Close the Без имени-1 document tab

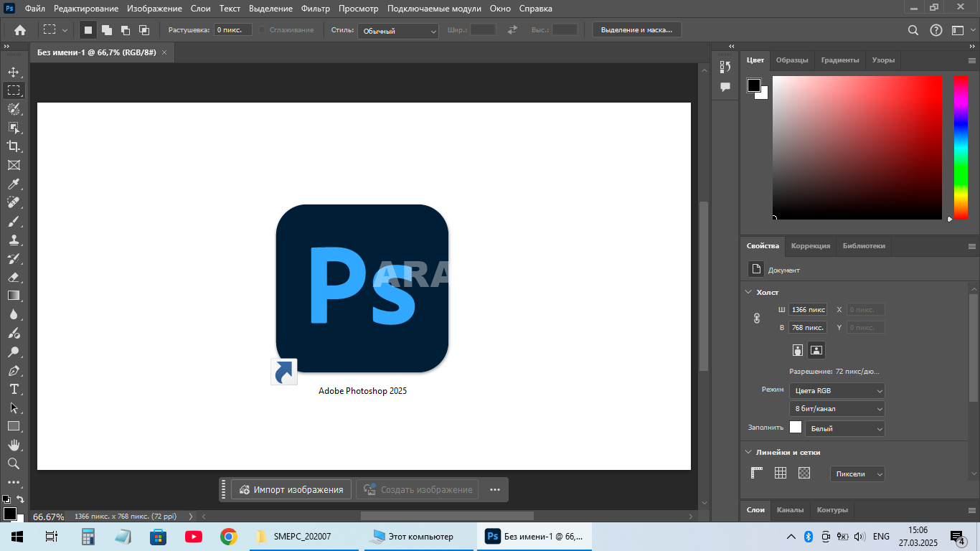(164, 52)
